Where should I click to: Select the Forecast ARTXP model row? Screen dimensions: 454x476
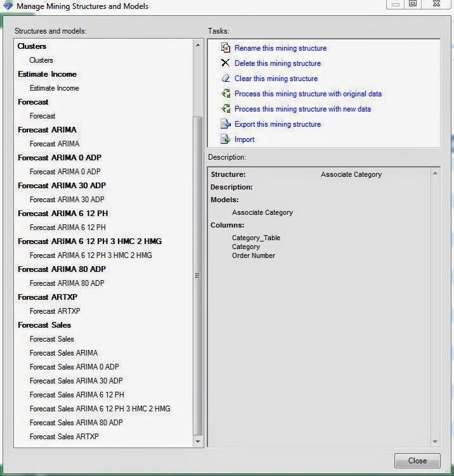click(x=55, y=311)
